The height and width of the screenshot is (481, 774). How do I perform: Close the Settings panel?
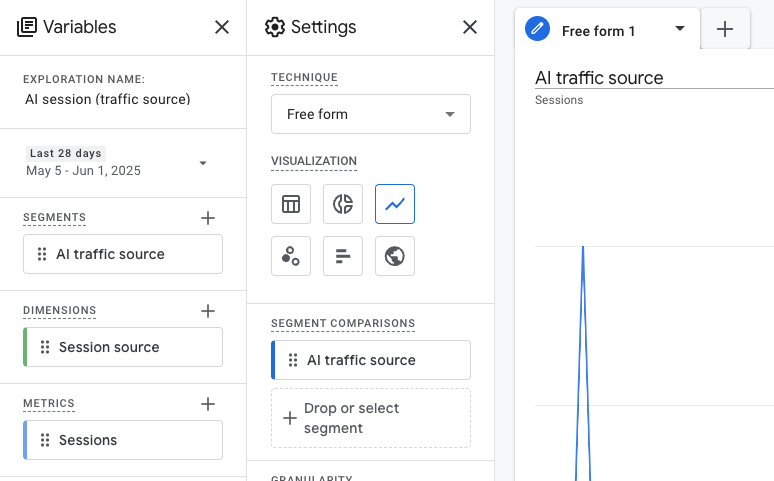tap(470, 27)
